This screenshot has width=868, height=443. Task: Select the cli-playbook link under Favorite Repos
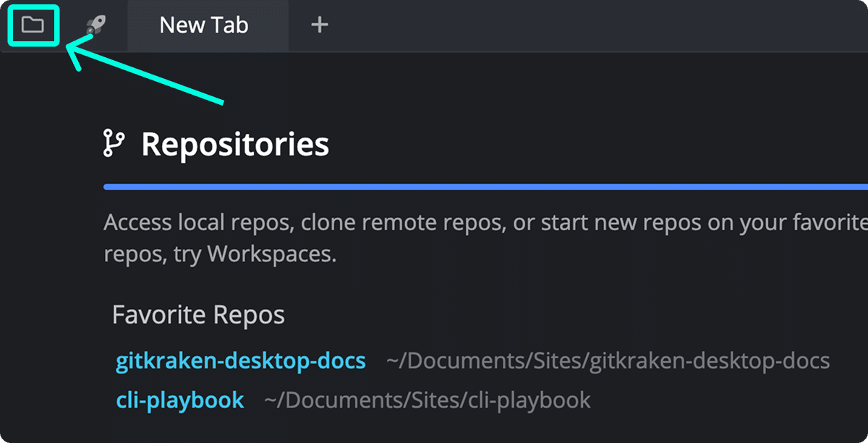(180, 400)
